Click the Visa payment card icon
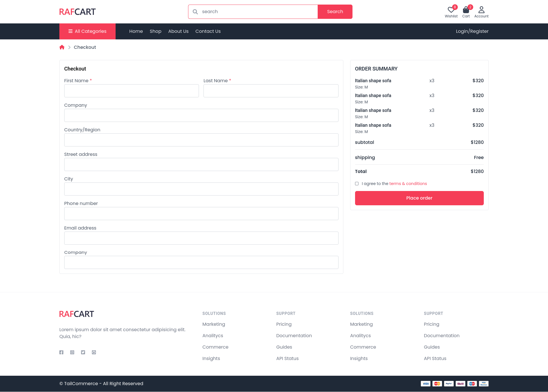This screenshot has height=392, width=548. [x=426, y=384]
